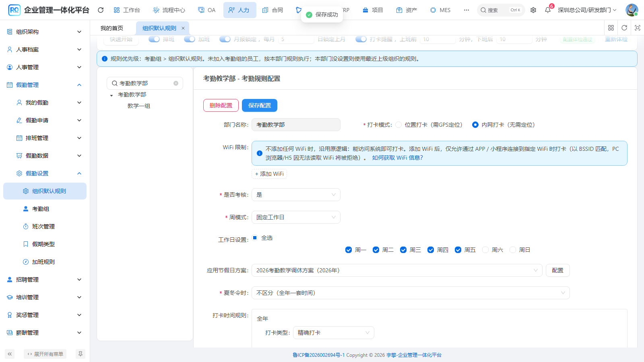Viewport: 644px width, 362px height.
Task: Switch to 我的首页 tab
Action: (x=112, y=28)
